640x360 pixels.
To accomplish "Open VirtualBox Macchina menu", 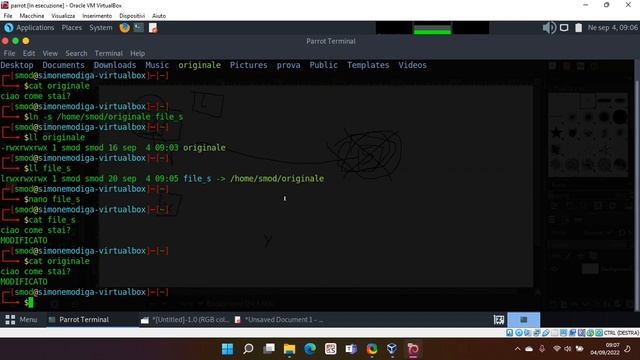I will pos(32,16).
